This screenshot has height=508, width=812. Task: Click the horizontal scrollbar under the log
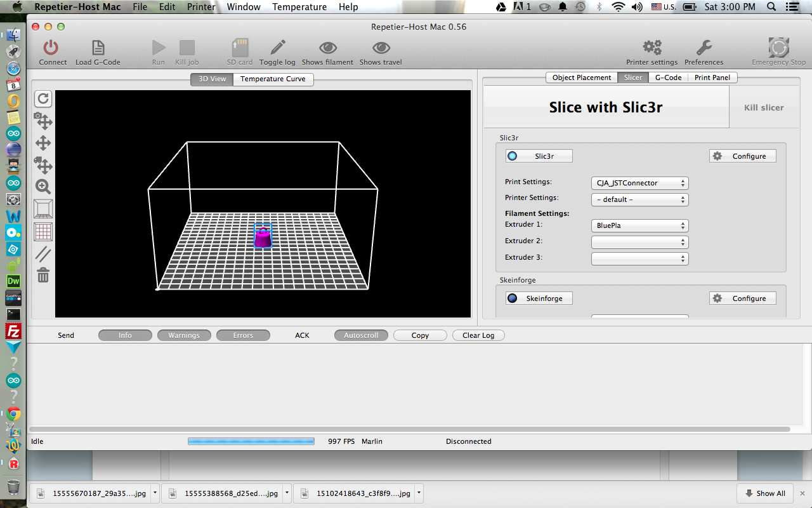click(x=409, y=430)
